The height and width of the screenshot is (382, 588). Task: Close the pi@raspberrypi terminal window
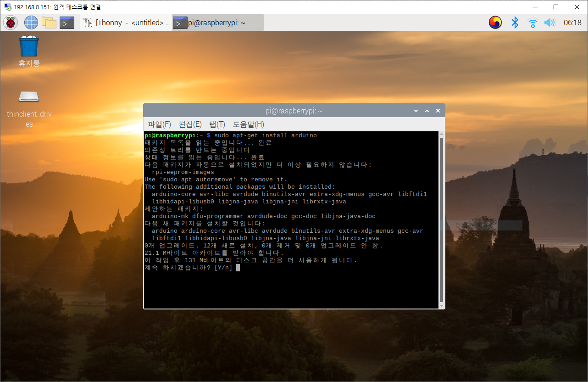click(438, 111)
